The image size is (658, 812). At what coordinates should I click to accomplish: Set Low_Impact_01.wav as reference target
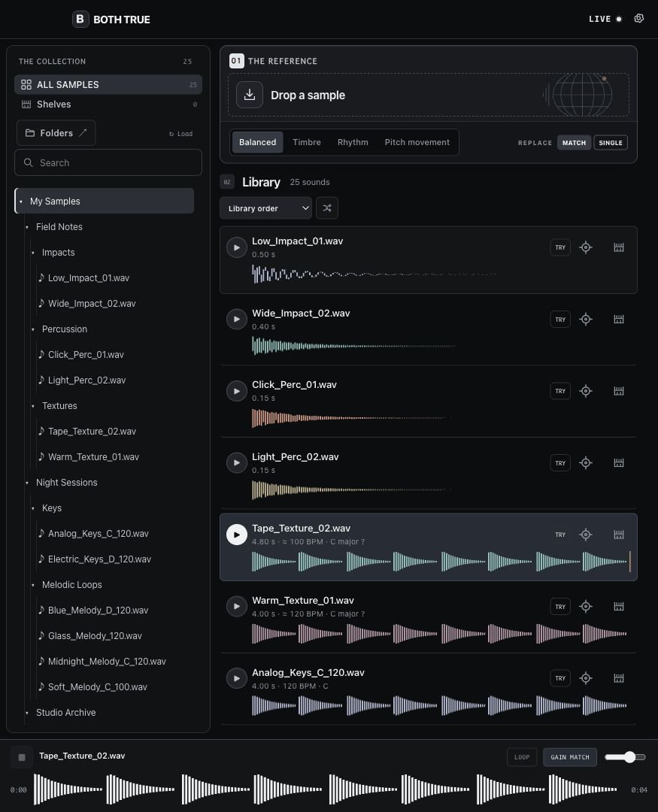pos(586,247)
